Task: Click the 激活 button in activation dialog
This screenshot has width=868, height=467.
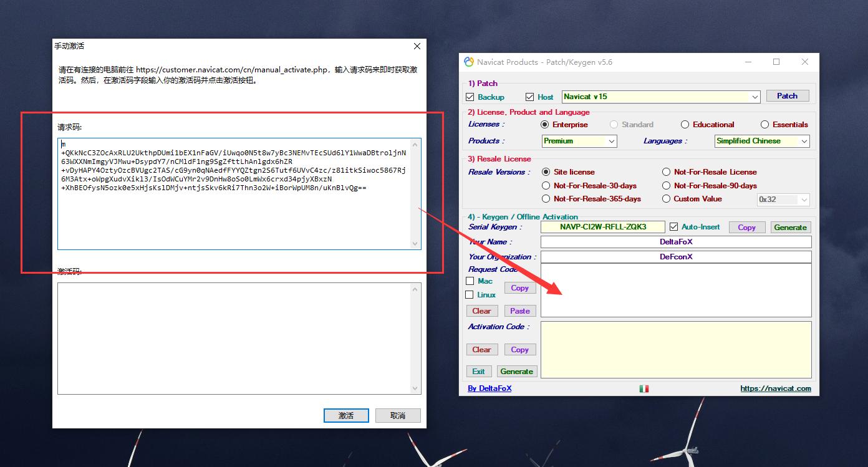Action: 346,415
